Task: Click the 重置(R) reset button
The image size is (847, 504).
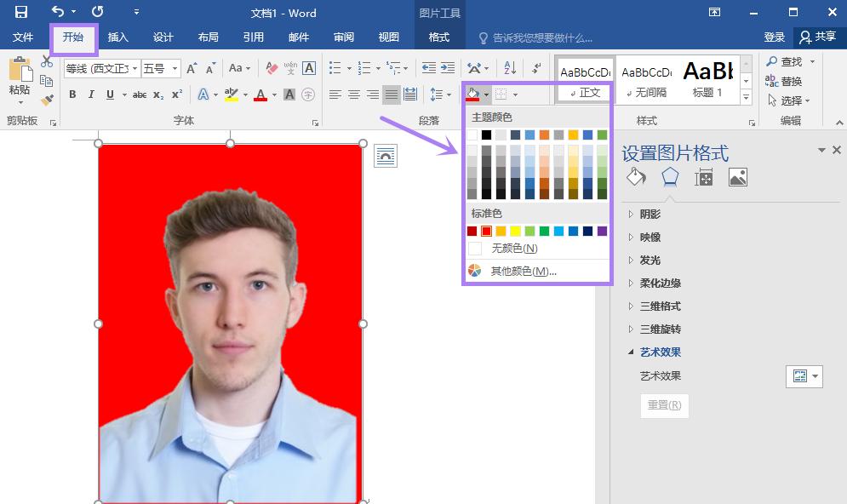Action: [664, 406]
